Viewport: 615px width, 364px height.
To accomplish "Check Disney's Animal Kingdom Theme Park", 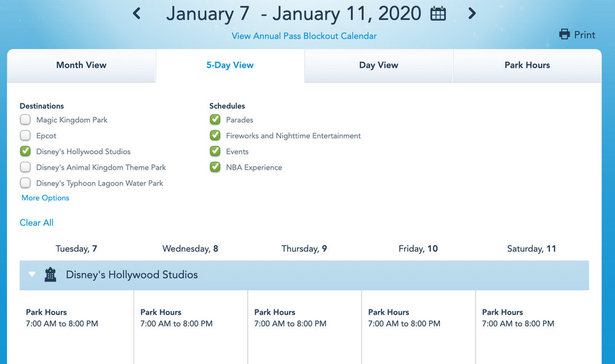I will [25, 167].
